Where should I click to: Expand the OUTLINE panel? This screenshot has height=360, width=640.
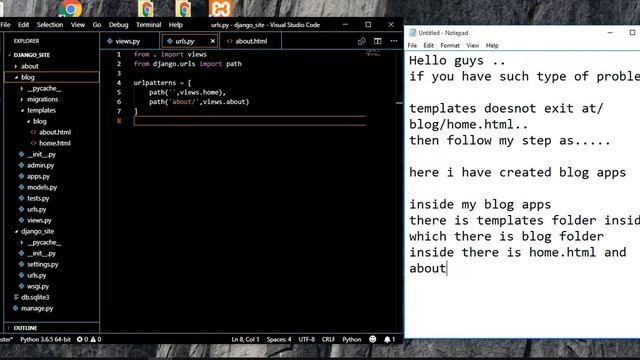point(25,328)
